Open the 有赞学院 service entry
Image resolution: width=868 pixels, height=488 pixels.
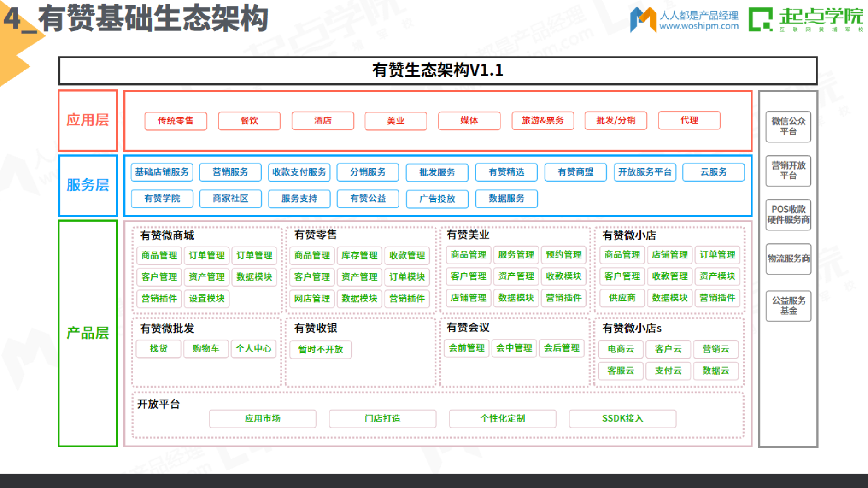162,199
